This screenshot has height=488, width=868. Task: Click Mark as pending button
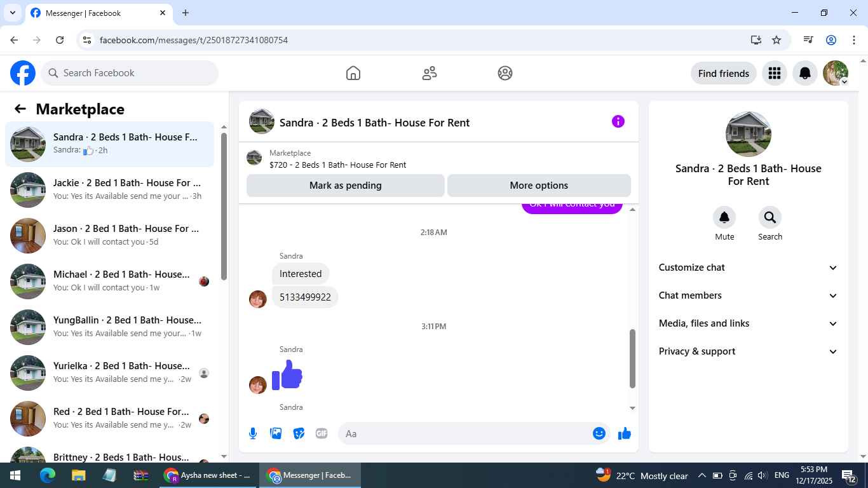346,186
